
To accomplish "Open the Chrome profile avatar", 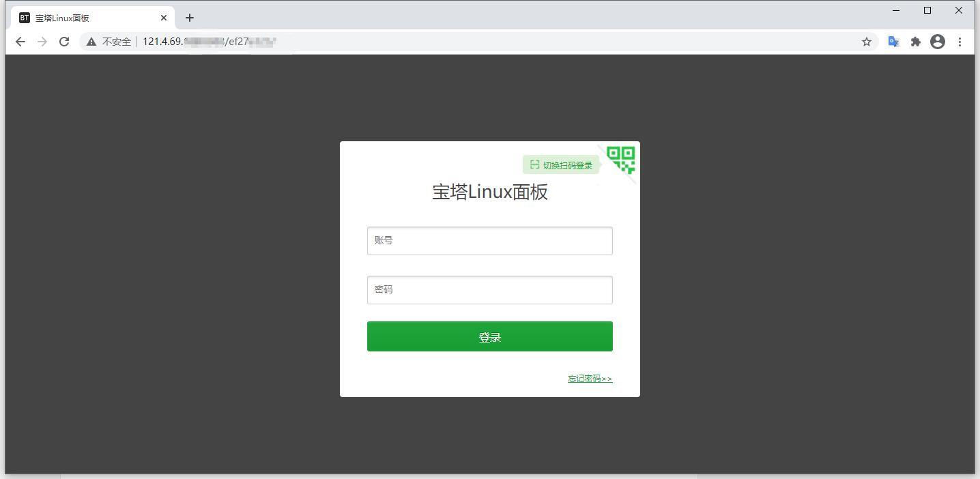I will click(938, 42).
